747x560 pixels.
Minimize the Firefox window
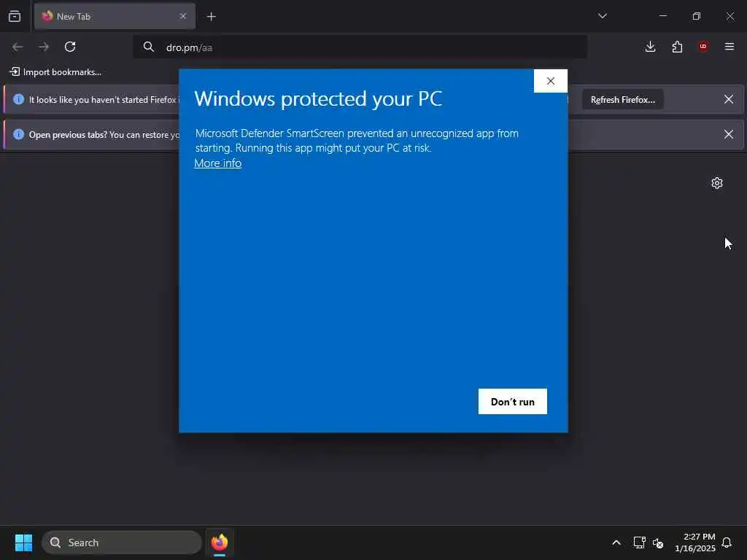coord(663,16)
